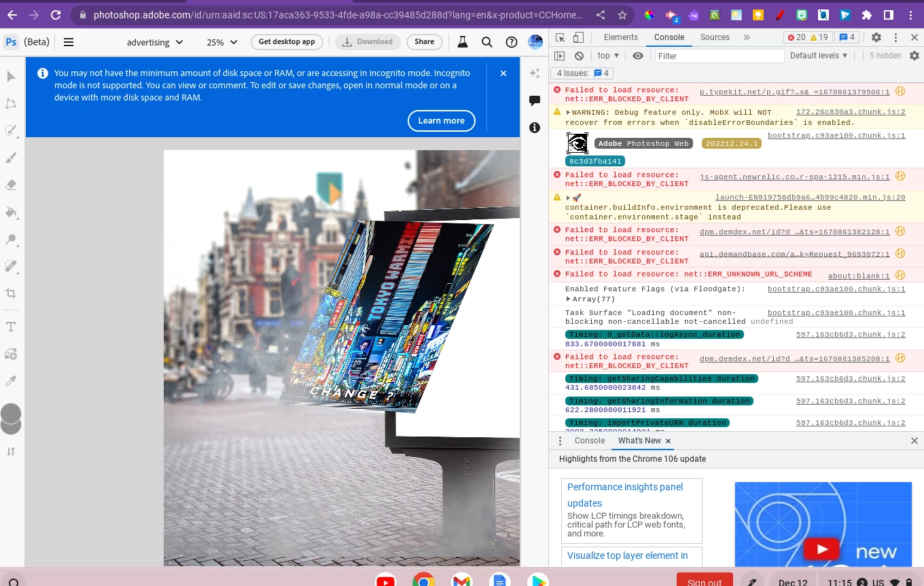Expand the MobX WARNING message triangle

[x=569, y=112]
